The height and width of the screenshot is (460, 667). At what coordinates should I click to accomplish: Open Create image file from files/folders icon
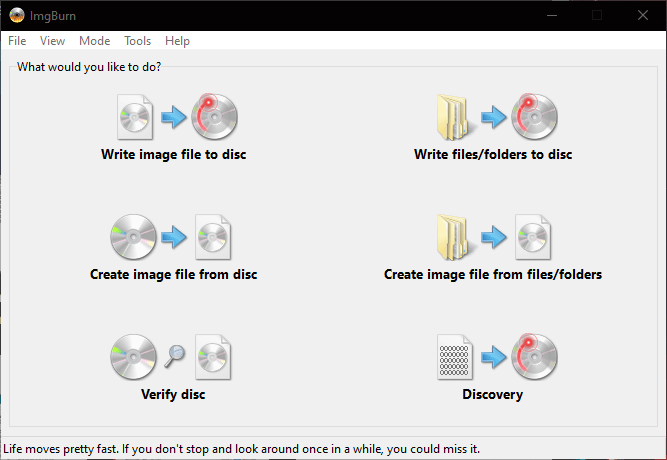[493, 237]
